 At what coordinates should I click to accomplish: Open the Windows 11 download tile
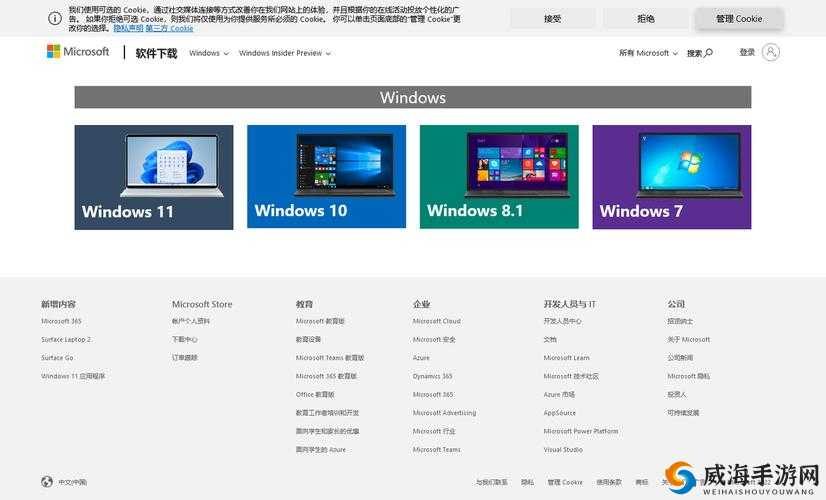click(x=154, y=177)
